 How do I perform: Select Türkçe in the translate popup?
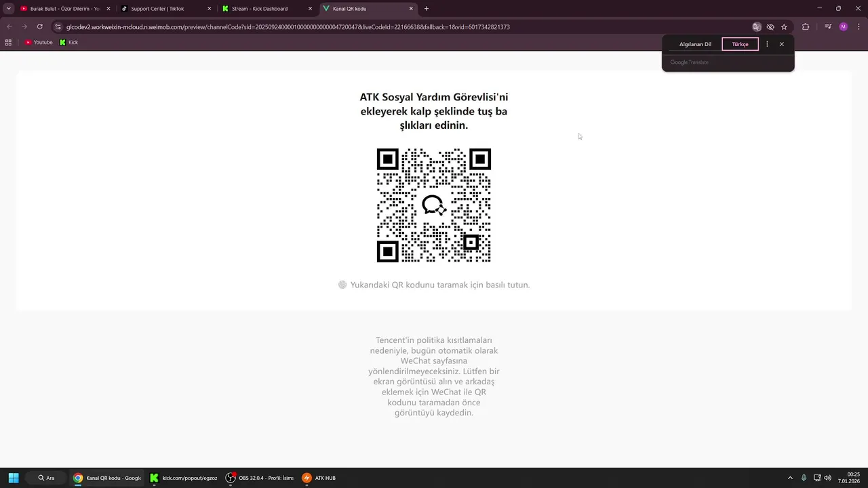click(740, 44)
